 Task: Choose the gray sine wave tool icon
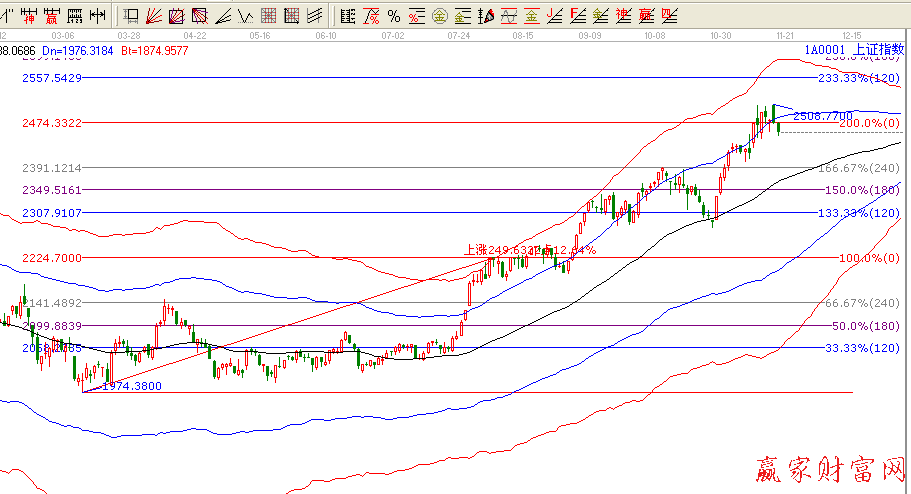click(x=508, y=16)
